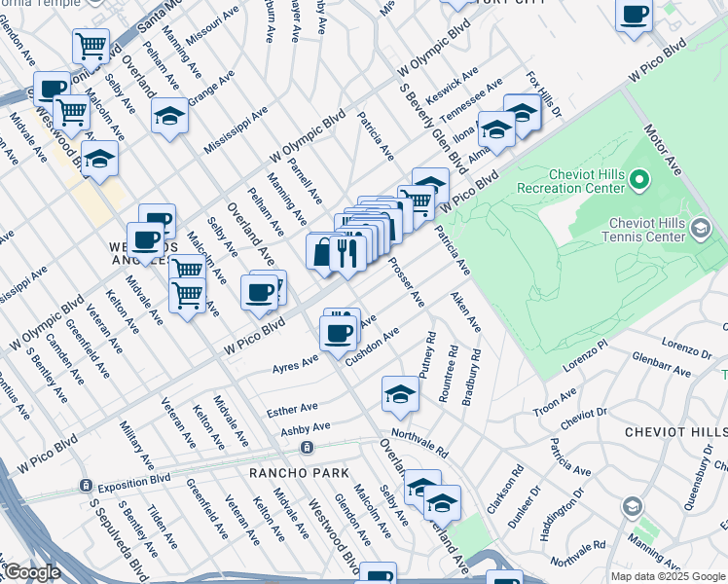Open the Cheviot Hills Recreation Center pin

(639, 179)
